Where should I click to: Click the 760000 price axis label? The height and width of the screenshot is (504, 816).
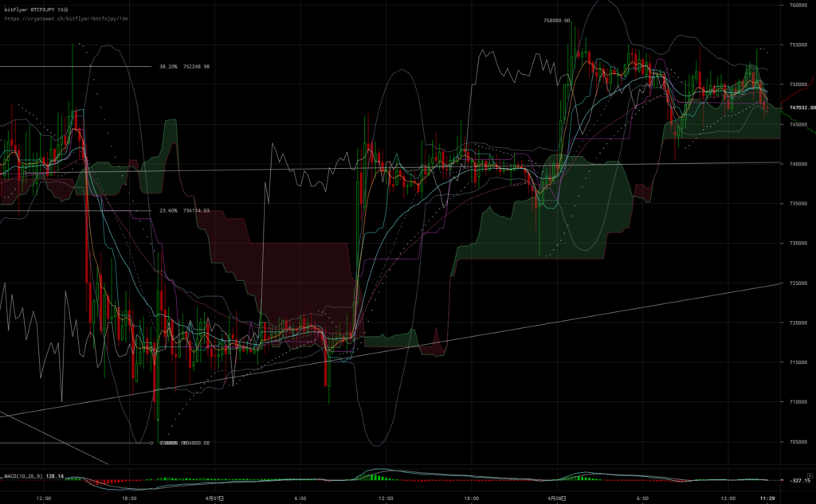pyautogui.click(x=798, y=5)
